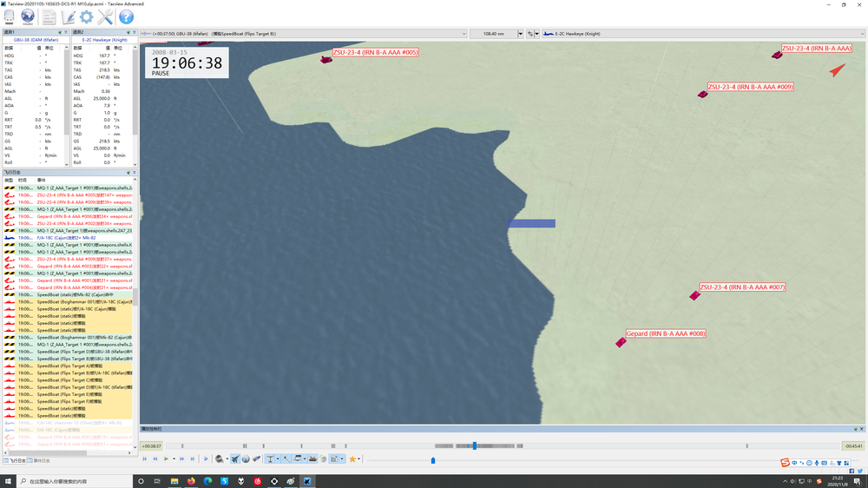Click swap objects icon in top bar
Image resolution: width=868 pixels, height=488 pixels.
[x=529, y=34]
